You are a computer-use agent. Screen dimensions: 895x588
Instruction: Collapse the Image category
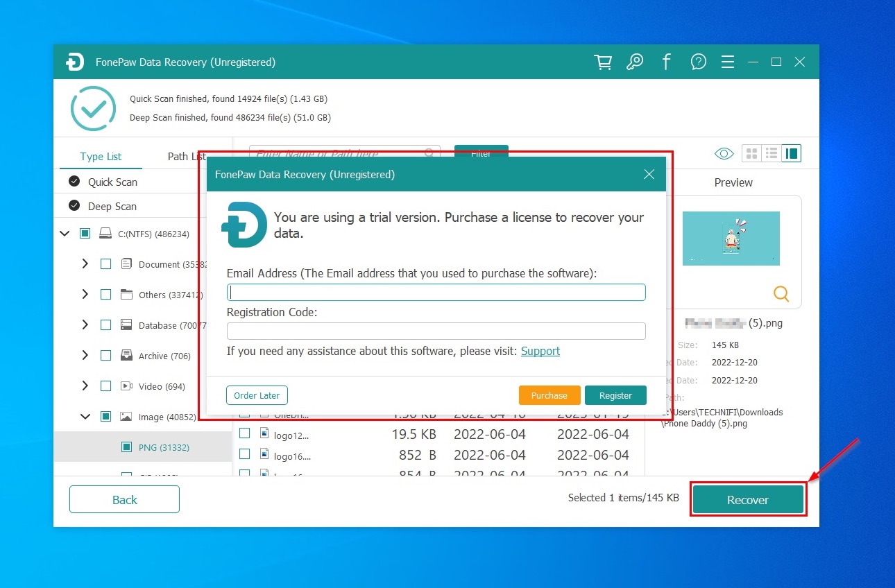(x=85, y=417)
